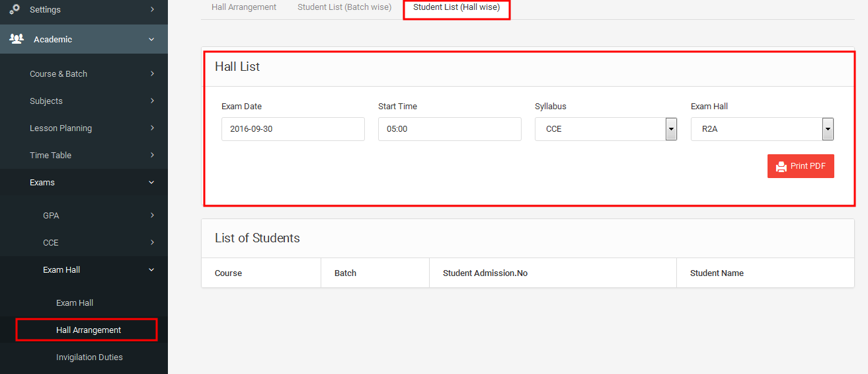Click the Print PDF button
868x374 pixels.
coord(801,166)
